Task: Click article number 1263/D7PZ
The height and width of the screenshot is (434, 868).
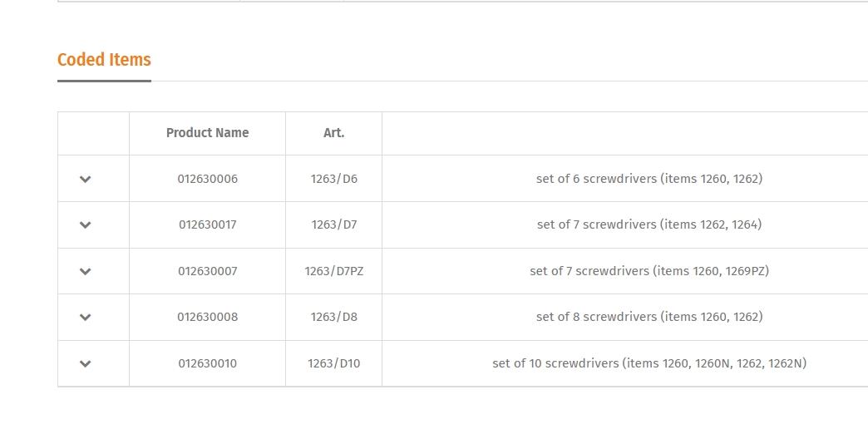Action: [333, 271]
